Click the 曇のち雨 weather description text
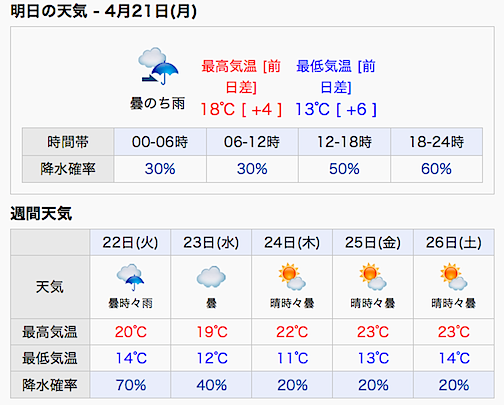 157,103
